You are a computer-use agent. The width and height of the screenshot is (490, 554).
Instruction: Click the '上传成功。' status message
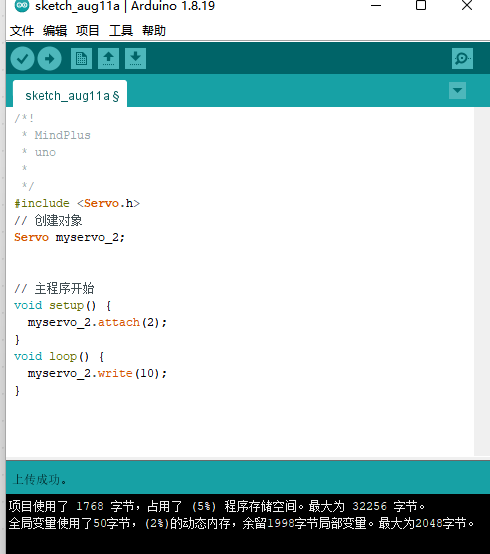(40, 479)
